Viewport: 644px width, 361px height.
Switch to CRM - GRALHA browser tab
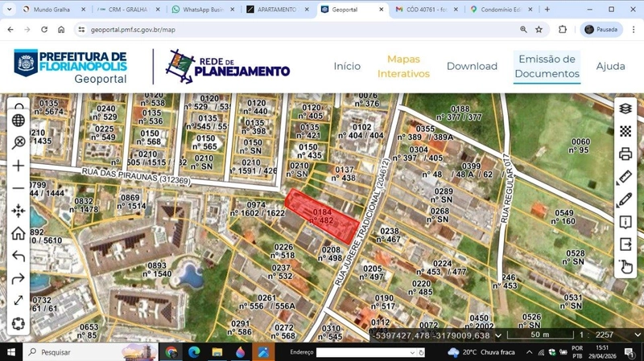tap(128, 9)
